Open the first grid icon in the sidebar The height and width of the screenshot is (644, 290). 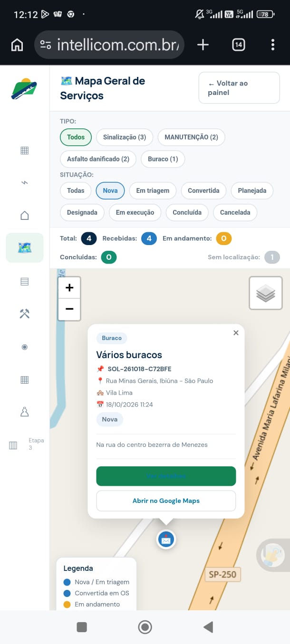[x=25, y=151]
